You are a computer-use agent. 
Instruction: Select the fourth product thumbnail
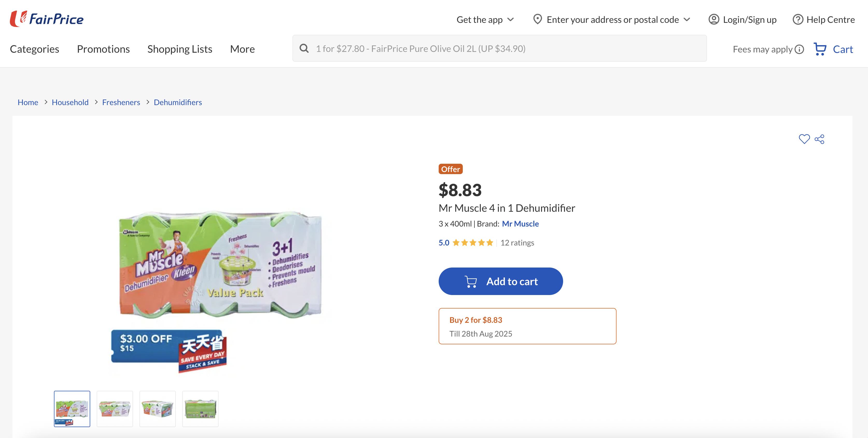click(200, 409)
